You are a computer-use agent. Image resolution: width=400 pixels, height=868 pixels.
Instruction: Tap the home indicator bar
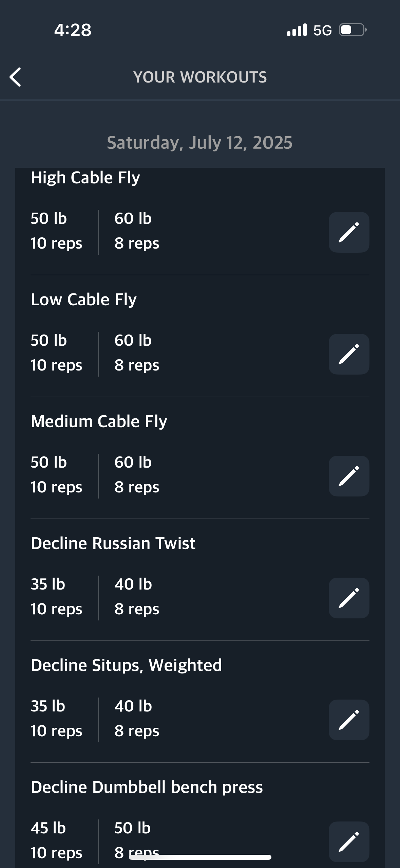pyautogui.click(x=200, y=857)
